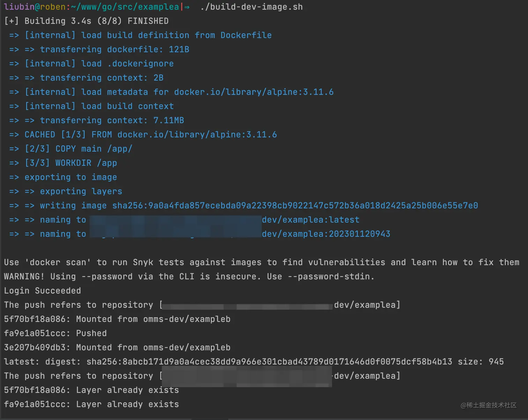528x420 pixels.
Task: Click the prompt arrow symbol after examplea
Action: [187, 7]
